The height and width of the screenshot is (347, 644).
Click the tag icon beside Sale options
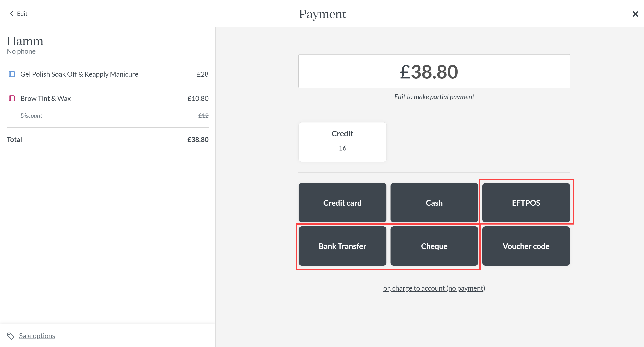11,336
